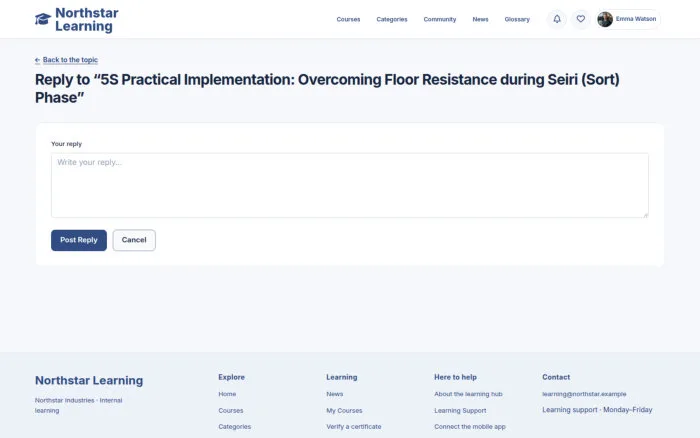
Task: Open the My Courses footer link
Action: click(344, 410)
